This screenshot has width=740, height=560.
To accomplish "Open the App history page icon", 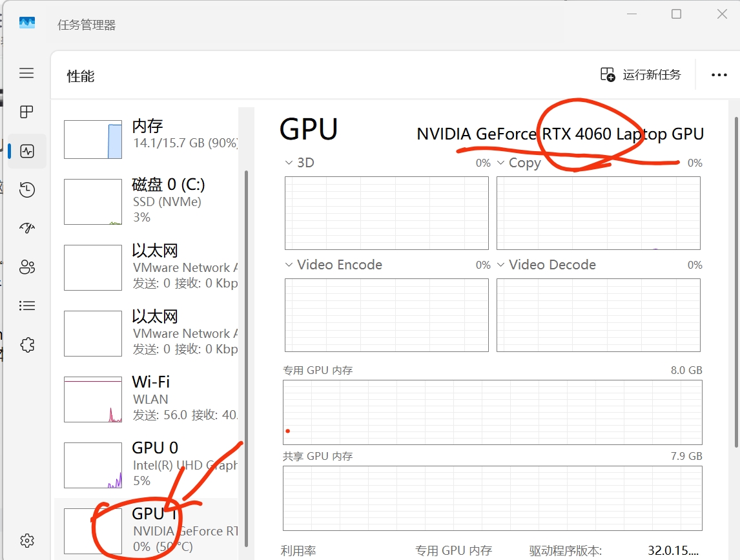I will tap(27, 190).
